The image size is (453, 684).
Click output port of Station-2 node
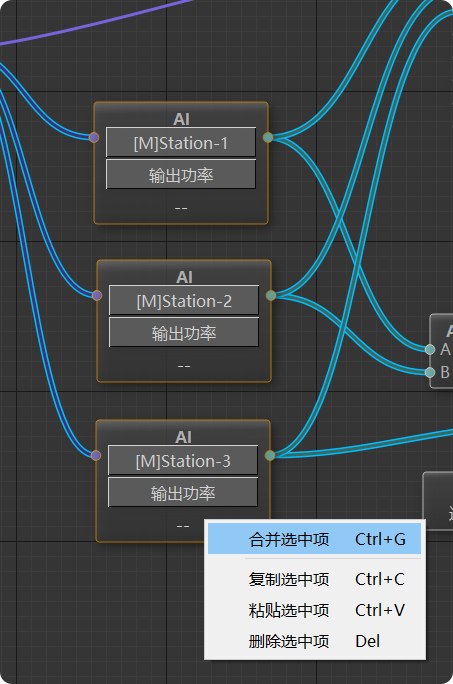tap(271, 295)
